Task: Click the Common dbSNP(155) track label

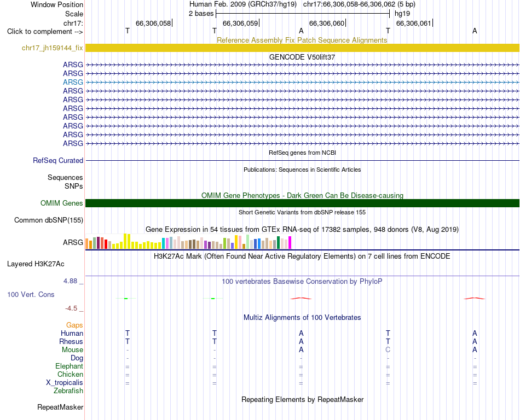Action: click(x=48, y=220)
